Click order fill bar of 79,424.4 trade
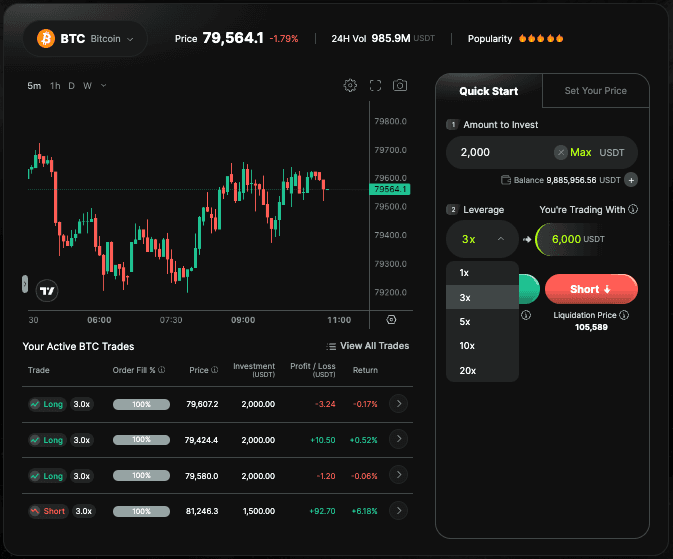673x559 pixels. tap(141, 440)
